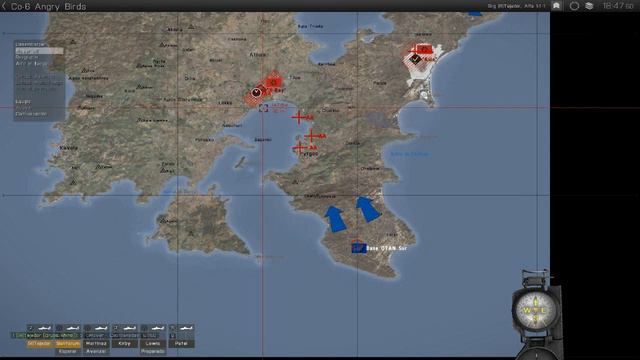Click the black diamond checkmark marker at the airfield

click(416, 59)
